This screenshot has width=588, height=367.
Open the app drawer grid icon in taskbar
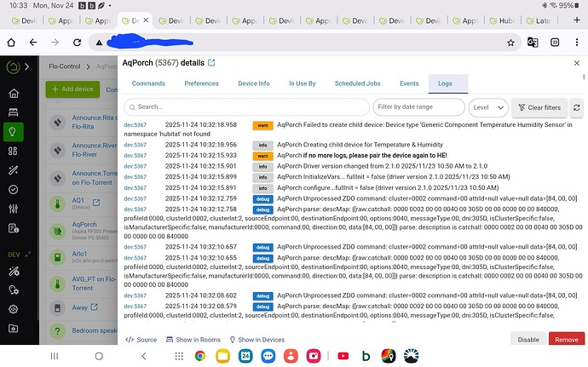click(x=179, y=356)
